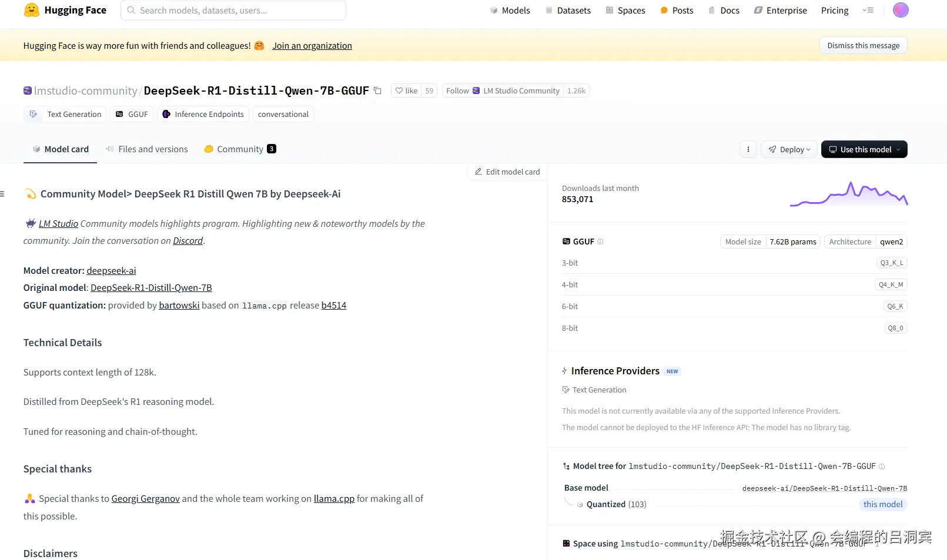
Task: Go to Datasets in the top navigation
Action: point(568,10)
